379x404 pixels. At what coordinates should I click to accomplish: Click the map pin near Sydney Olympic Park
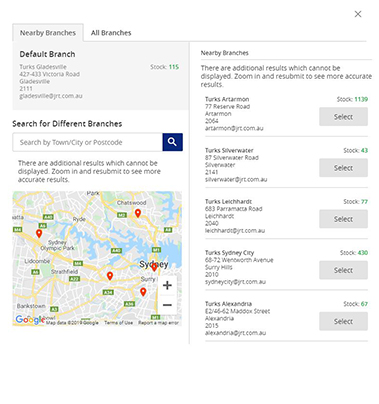point(39,233)
